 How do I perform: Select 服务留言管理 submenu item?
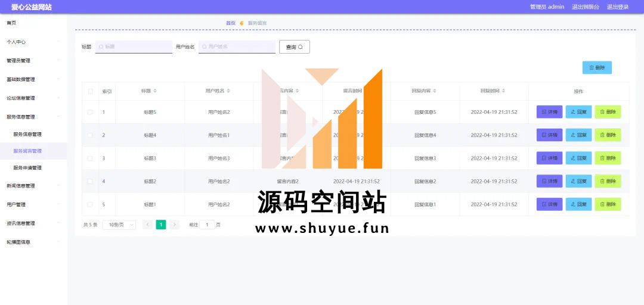(x=33, y=151)
